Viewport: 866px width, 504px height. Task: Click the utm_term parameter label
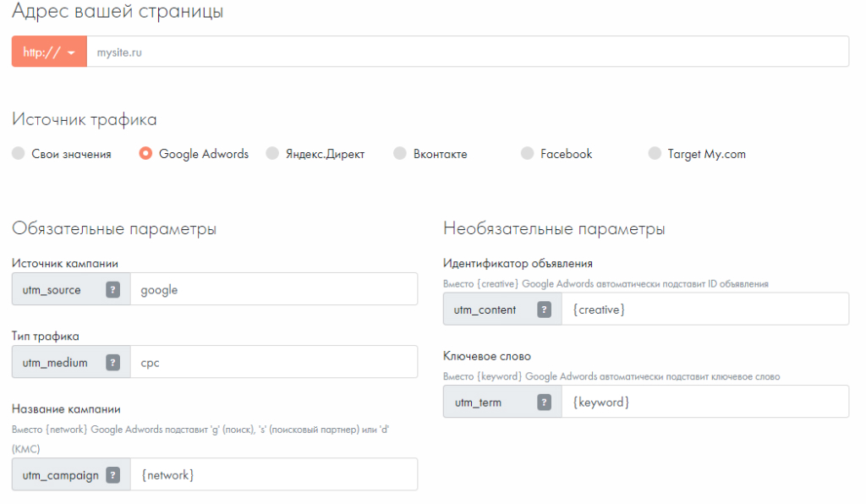pos(478,403)
